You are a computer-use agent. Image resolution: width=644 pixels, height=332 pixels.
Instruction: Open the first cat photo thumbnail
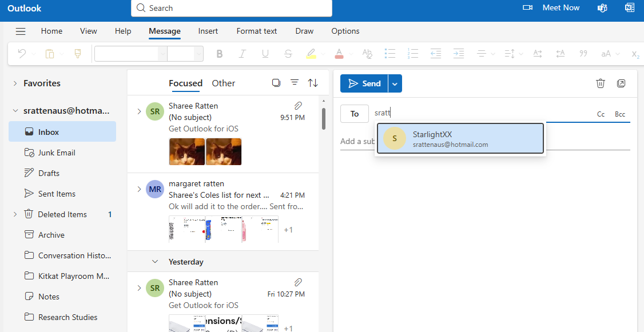pos(187,151)
